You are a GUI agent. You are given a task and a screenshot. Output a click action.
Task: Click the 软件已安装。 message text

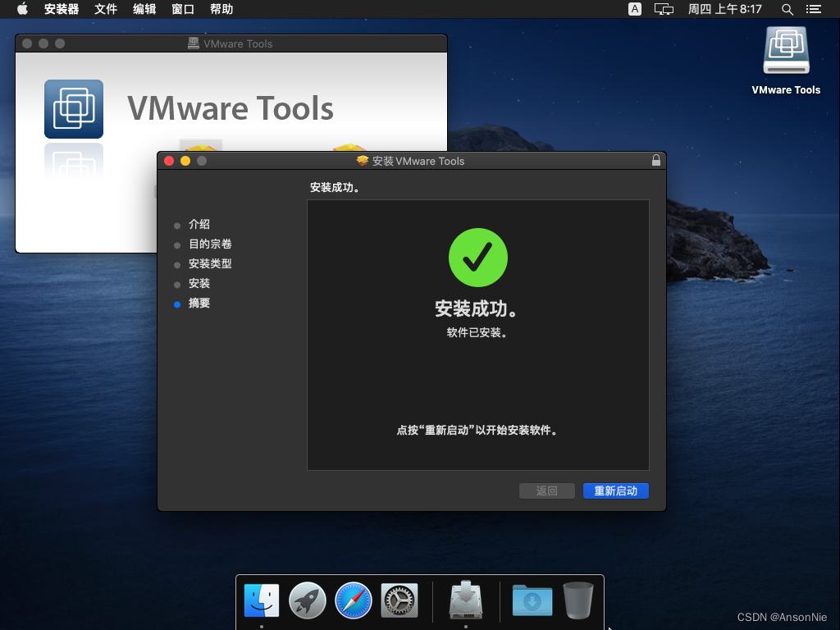[477, 333]
